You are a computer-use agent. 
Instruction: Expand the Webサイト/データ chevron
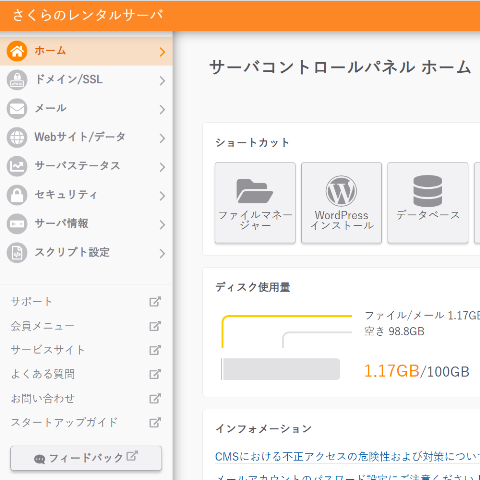[162, 138]
